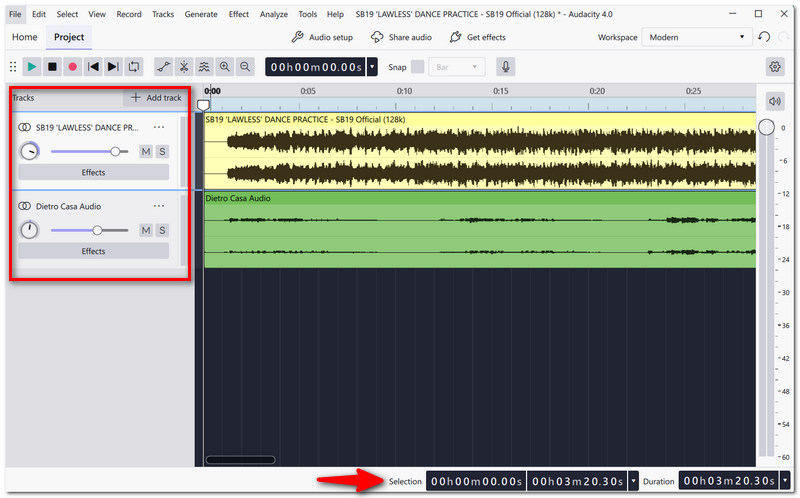Mute the Dietro Casa Audio track

click(x=146, y=230)
